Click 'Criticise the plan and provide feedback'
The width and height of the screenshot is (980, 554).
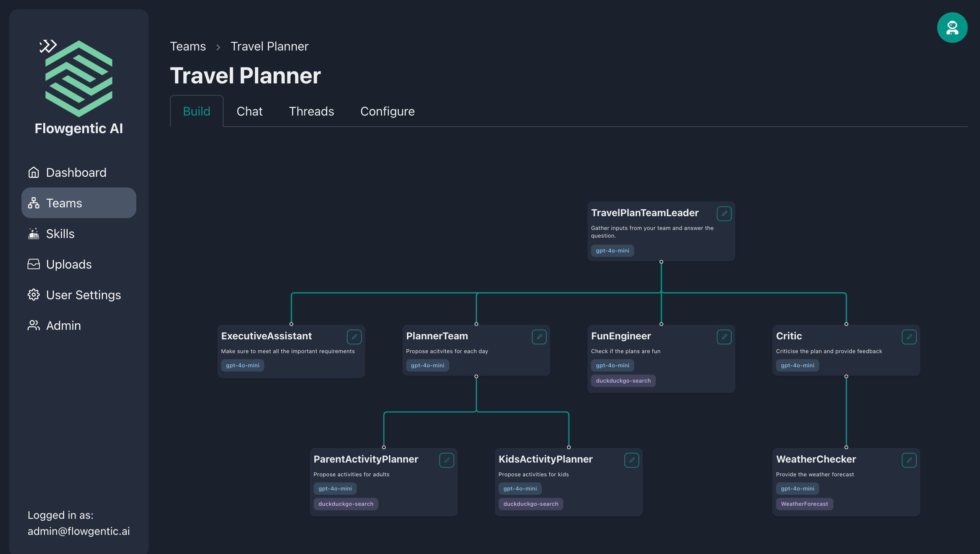829,351
